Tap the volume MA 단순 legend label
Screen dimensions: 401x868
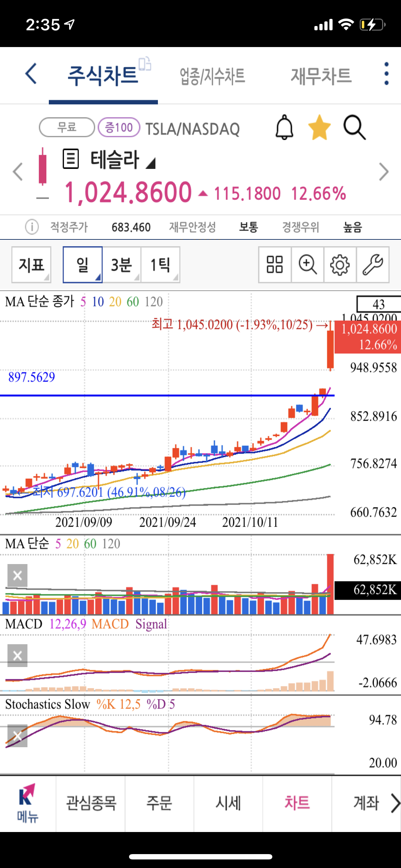(x=27, y=544)
